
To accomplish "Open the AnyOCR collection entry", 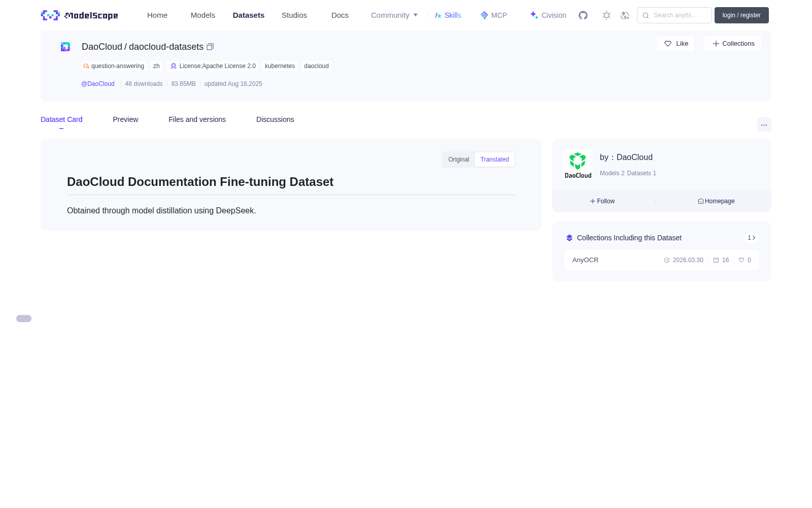I will coord(662,260).
